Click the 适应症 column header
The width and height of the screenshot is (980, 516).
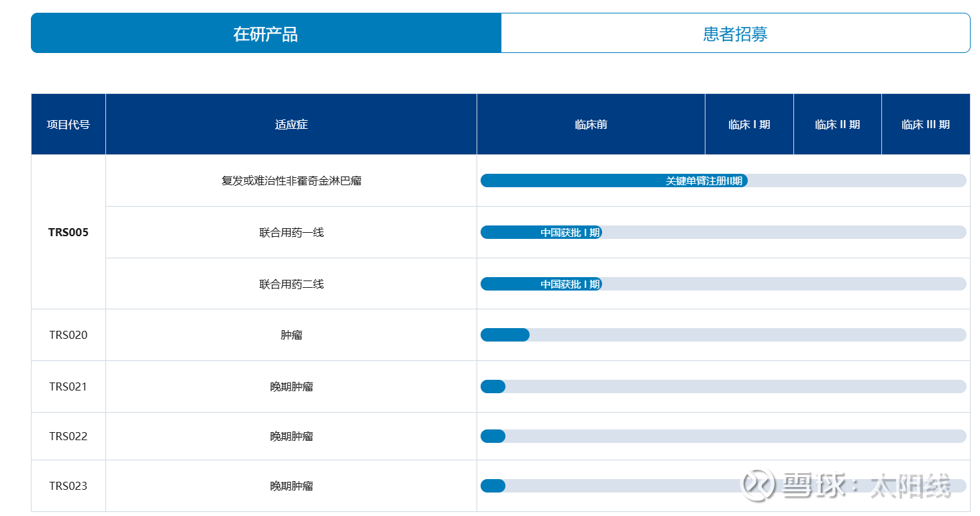coord(291,124)
